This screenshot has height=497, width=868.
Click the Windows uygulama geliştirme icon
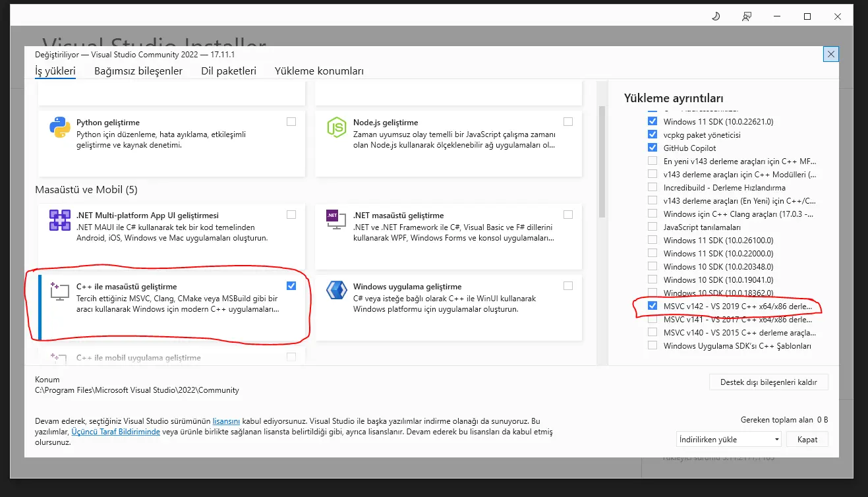point(337,291)
